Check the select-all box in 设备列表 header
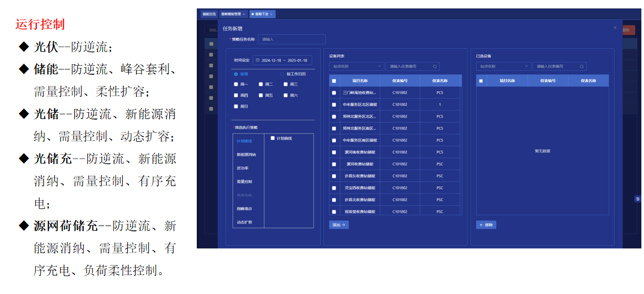 click(334, 81)
